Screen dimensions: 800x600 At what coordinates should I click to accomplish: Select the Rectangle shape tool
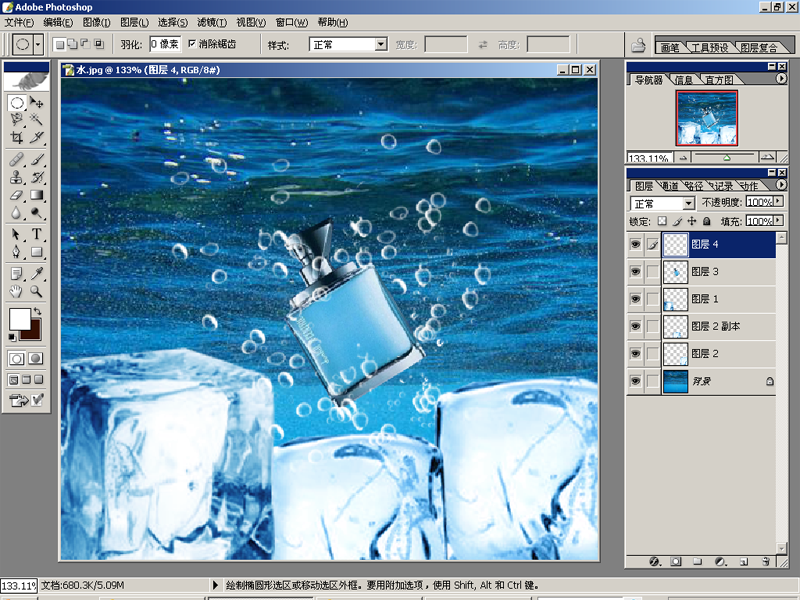click(x=36, y=252)
